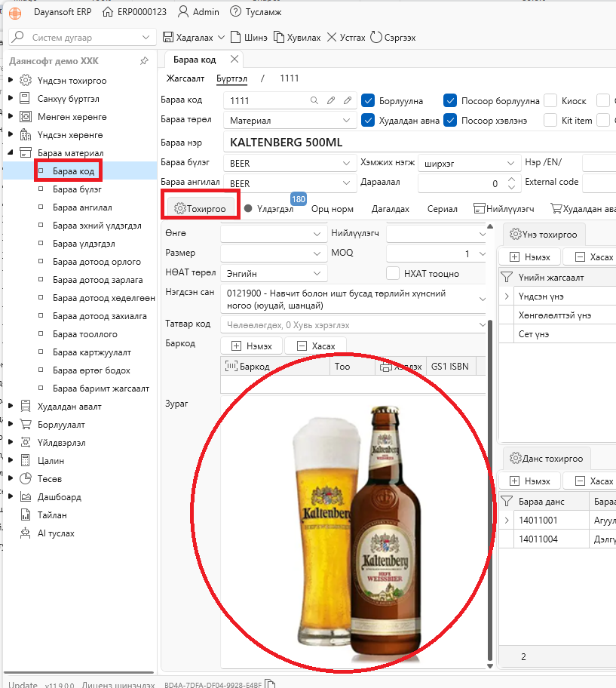Viewport: 616px width, 688px height.
Task: Toggle the Борлуулна checkbox
Action: point(368,100)
